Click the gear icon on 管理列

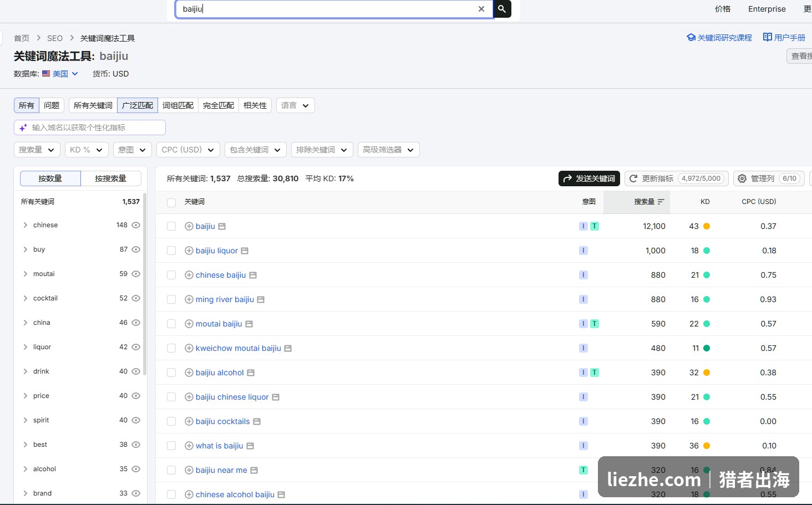(742, 178)
